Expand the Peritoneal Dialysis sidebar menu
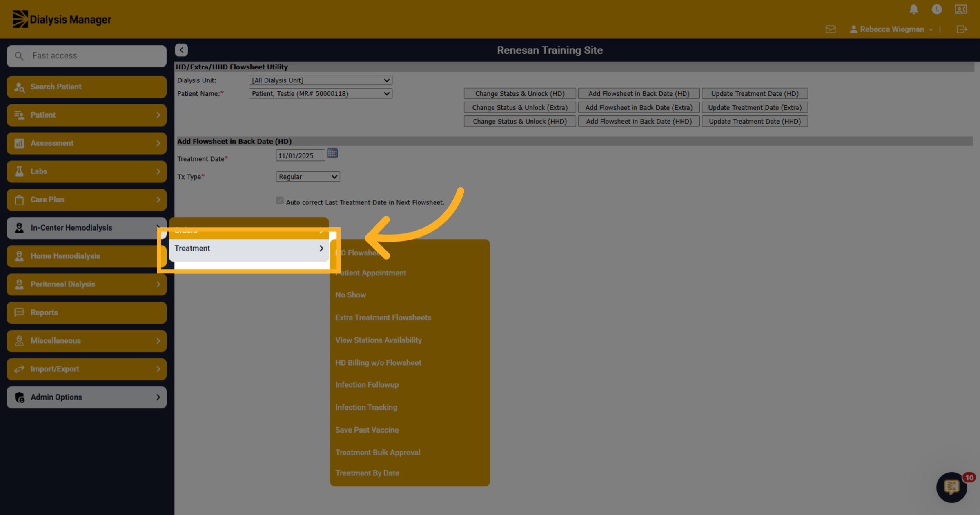 [x=87, y=284]
